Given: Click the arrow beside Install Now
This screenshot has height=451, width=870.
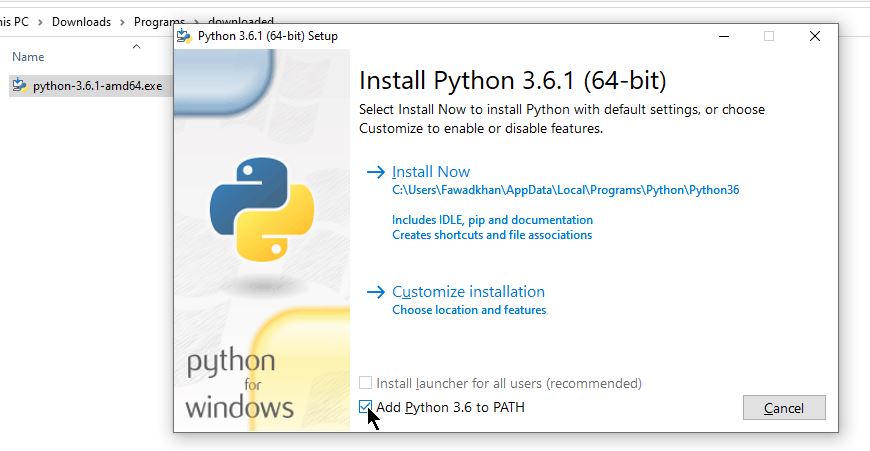Looking at the screenshot, I should [376, 172].
